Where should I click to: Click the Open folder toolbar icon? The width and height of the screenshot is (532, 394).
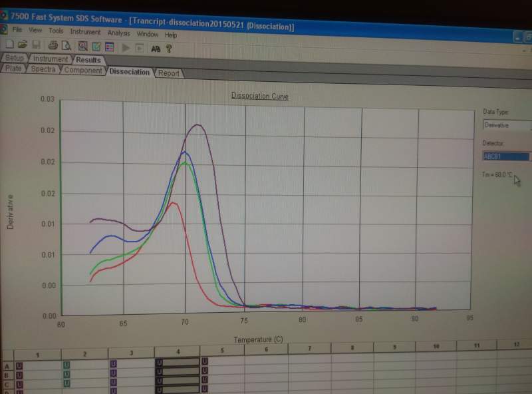[22, 44]
